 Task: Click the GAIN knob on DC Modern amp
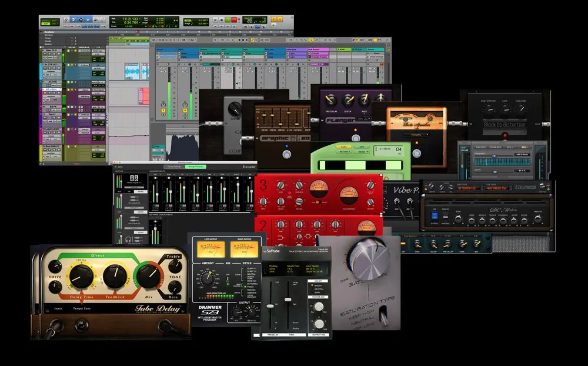pos(458,219)
